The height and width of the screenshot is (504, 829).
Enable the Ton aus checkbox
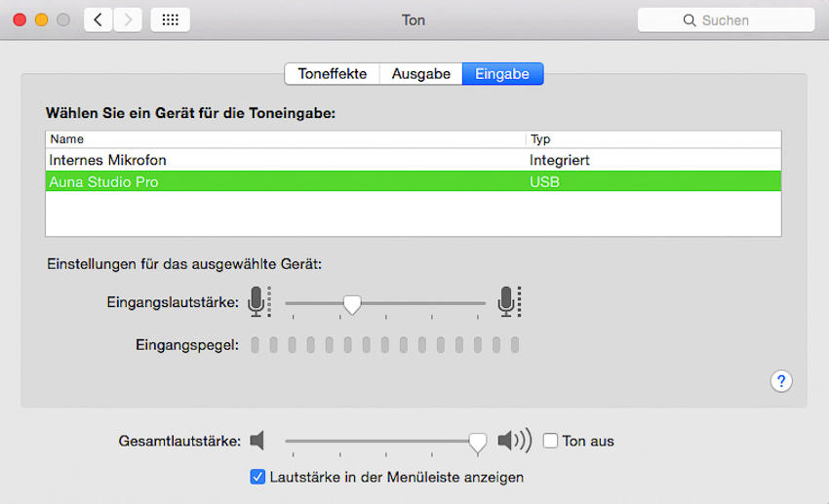pyautogui.click(x=550, y=442)
